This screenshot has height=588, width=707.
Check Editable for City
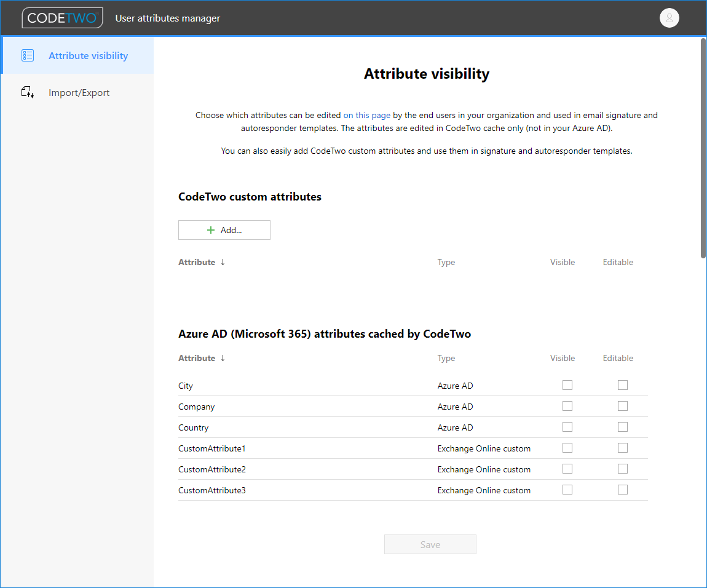tap(623, 385)
